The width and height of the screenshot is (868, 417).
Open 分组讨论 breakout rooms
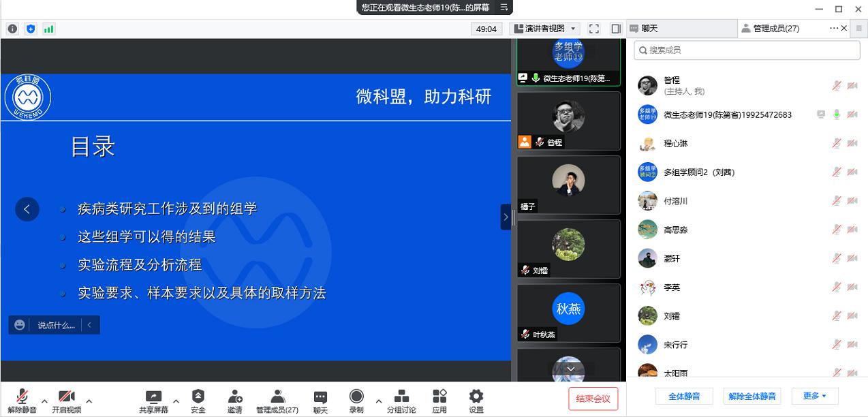point(401,401)
